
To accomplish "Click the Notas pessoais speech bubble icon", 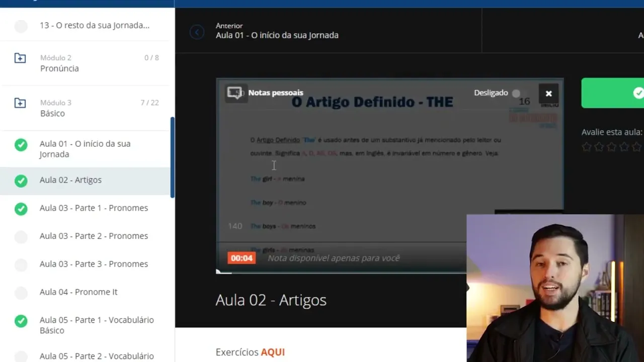I will click(235, 93).
